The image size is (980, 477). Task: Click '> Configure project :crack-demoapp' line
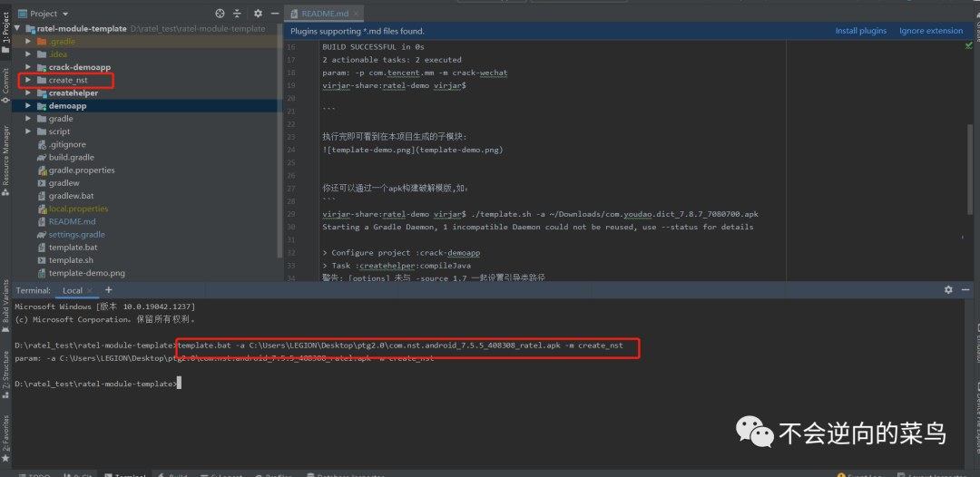pyautogui.click(x=401, y=253)
